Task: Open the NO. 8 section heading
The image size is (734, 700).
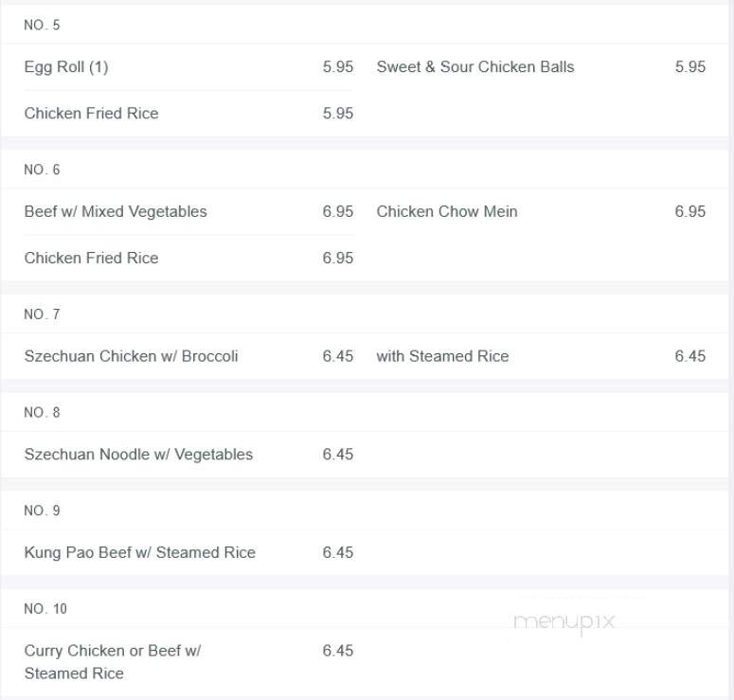Action: coord(42,412)
